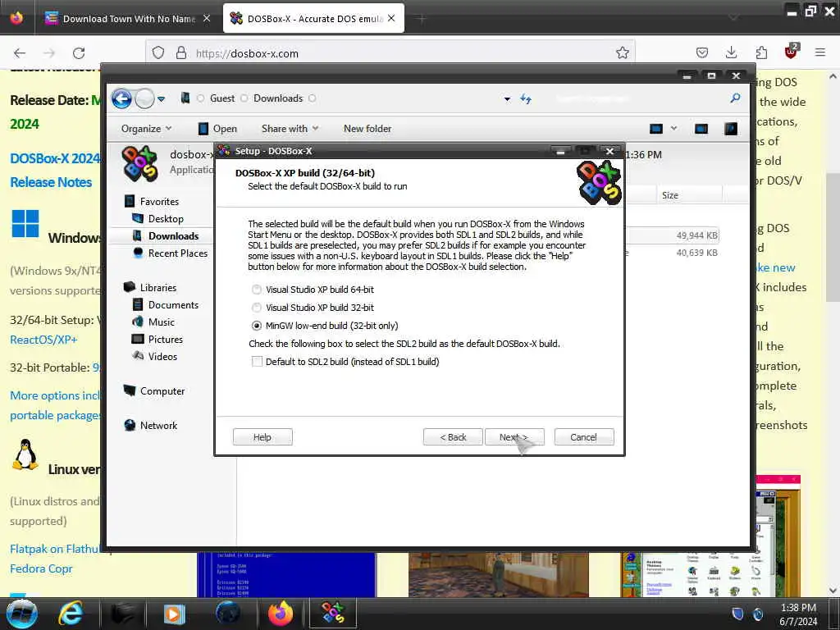Screen dimensions: 840x630
Task: Close the DOSBox-X browser tab
Action: 391,18
